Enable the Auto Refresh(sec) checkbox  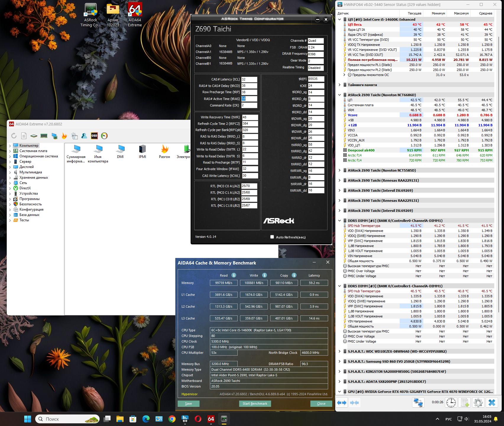(272, 237)
